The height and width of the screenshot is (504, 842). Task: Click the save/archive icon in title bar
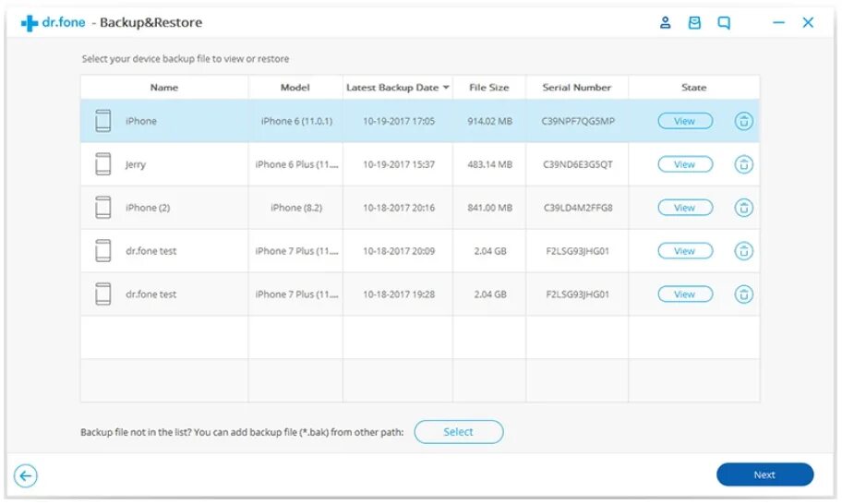point(694,22)
